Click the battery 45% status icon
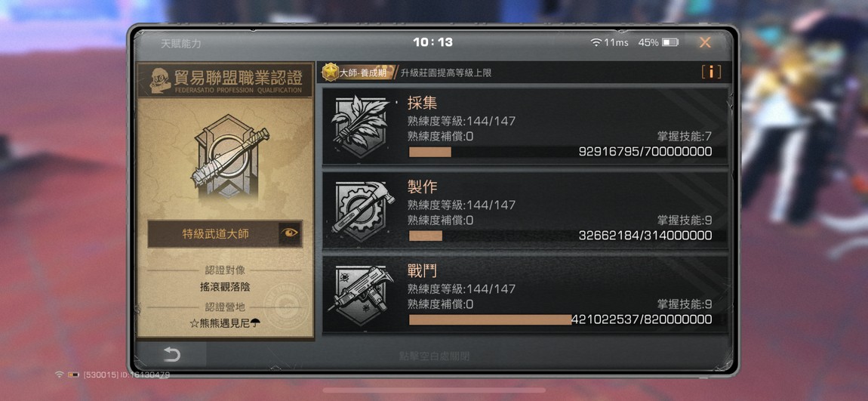Screen dimensions: 868x401 click(669, 42)
